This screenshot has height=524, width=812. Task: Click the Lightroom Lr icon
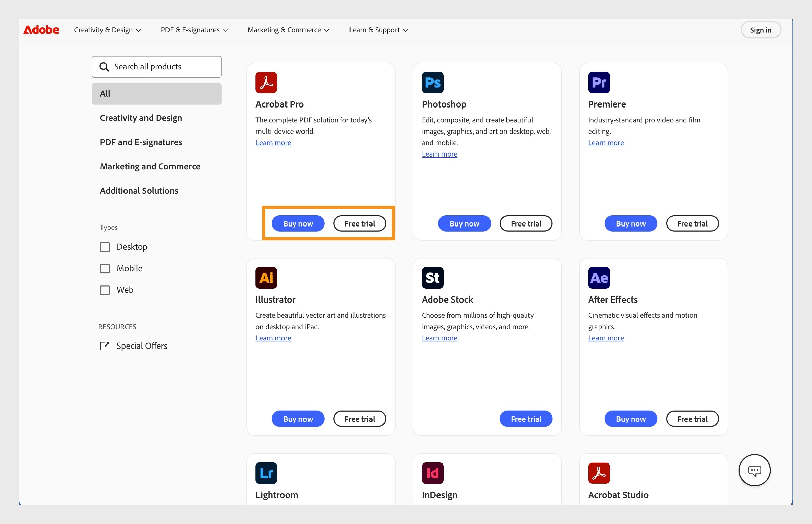click(x=266, y=473)
